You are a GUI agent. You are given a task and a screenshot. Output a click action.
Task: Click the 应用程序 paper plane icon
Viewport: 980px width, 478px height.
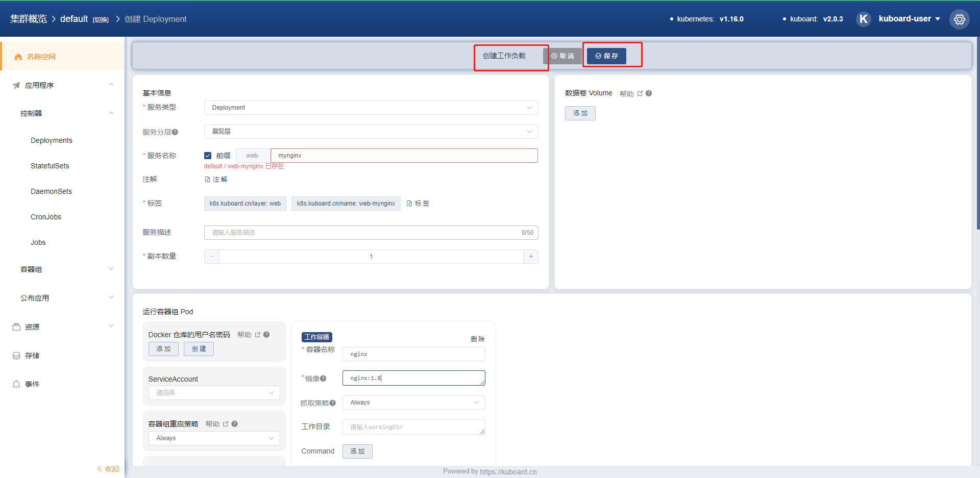tap(16, 85)
